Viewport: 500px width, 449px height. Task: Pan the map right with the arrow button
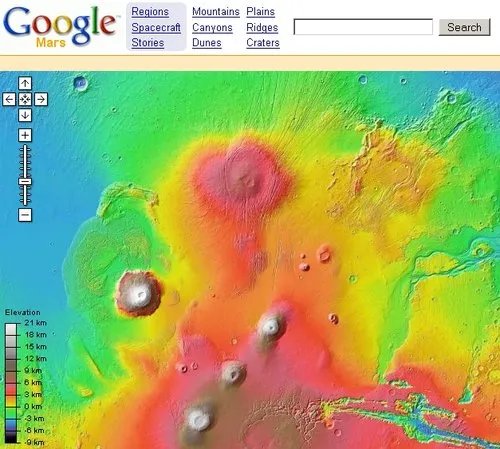[x=41, y=99]
